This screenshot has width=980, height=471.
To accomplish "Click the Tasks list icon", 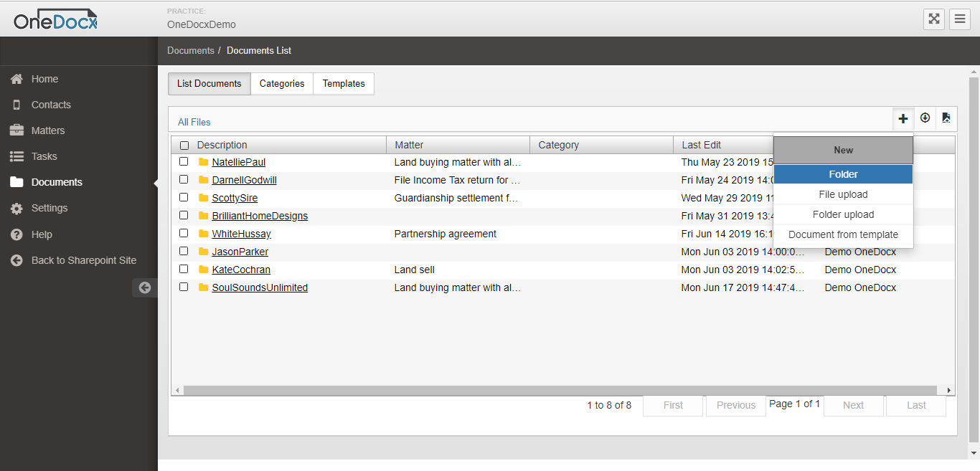I will coord(17,156).
